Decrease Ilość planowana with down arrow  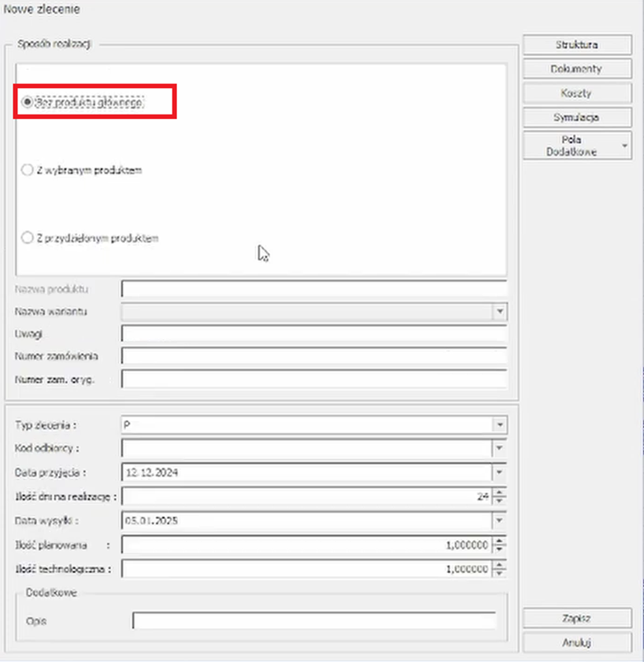501,549
